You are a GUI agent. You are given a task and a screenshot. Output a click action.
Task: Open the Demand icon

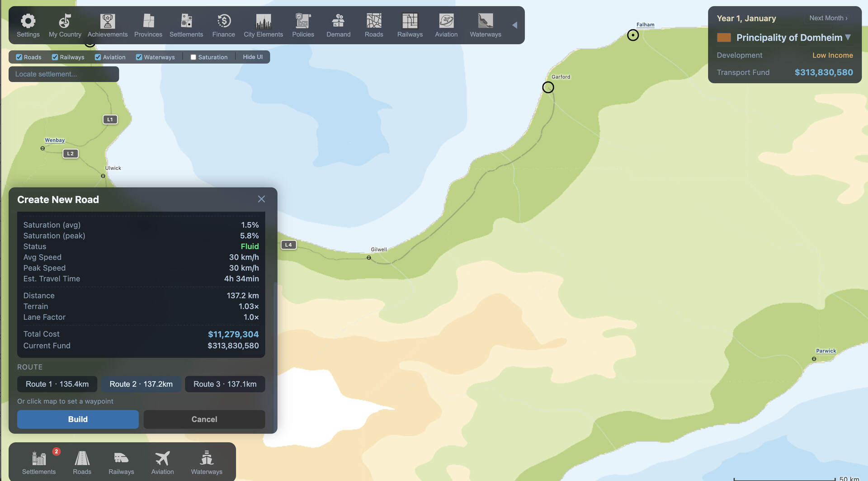338,21
